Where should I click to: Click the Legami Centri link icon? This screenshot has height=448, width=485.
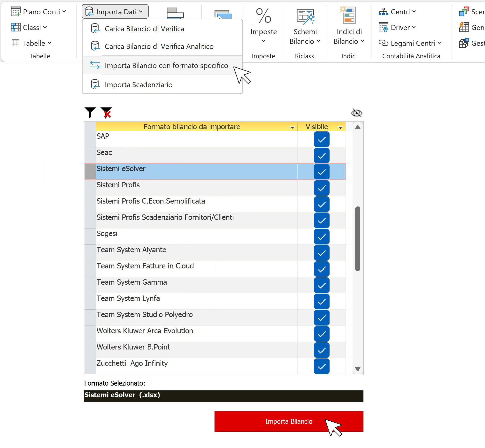pyautogui.click(x=383, y=43)
